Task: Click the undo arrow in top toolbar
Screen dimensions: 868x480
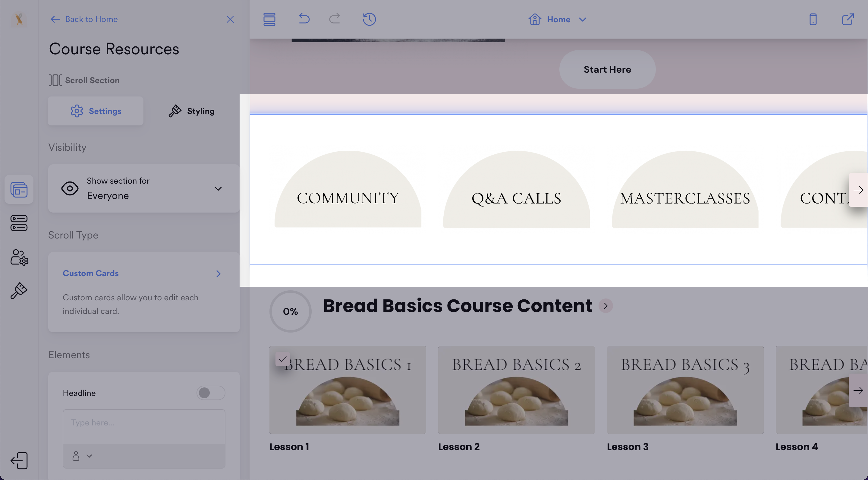Action: (x=304, y=18)
